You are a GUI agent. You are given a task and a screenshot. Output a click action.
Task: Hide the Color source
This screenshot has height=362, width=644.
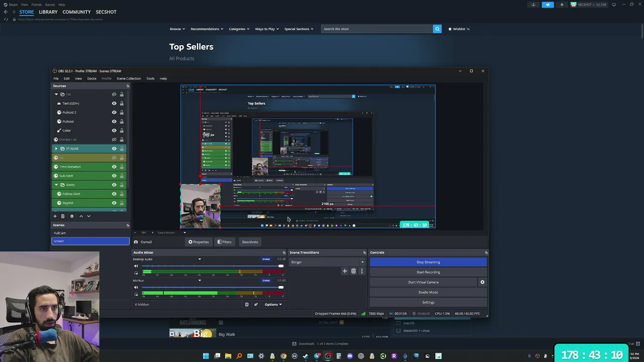coord(114,130)
